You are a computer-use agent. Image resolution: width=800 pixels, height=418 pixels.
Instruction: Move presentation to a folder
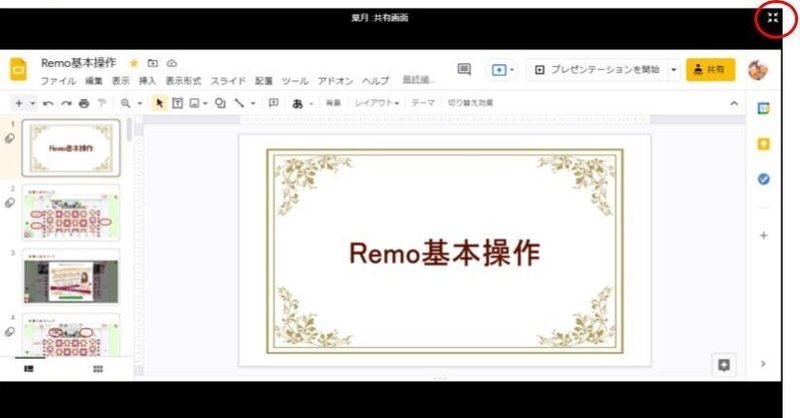[153, 63]
